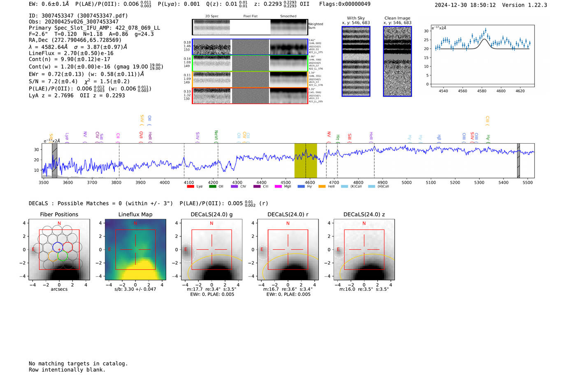Click the CIII legend swatch
This screenshot has height=392, width=576.
pos(257,186)
